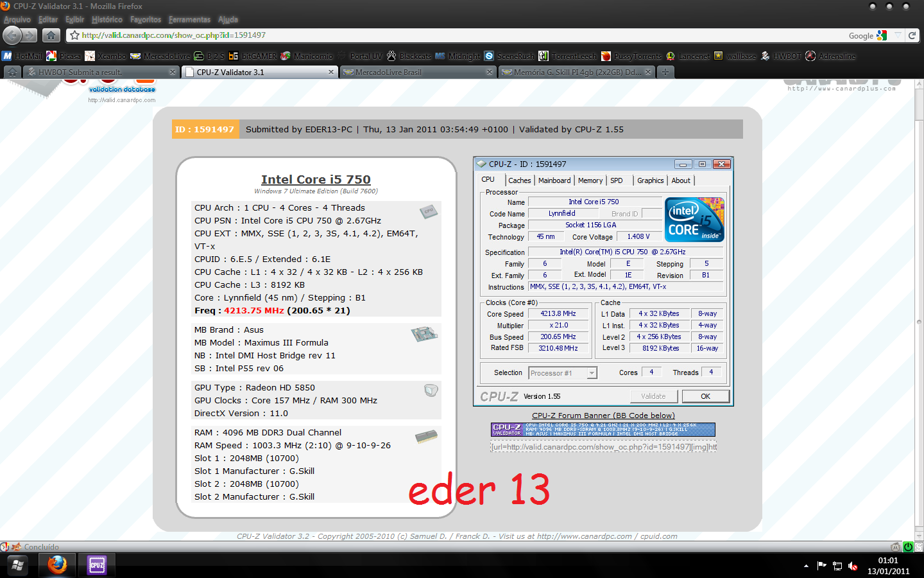Open the Arquivo menu
The width and height of the screenshot is (924, 578).
[x=17, y=20]
